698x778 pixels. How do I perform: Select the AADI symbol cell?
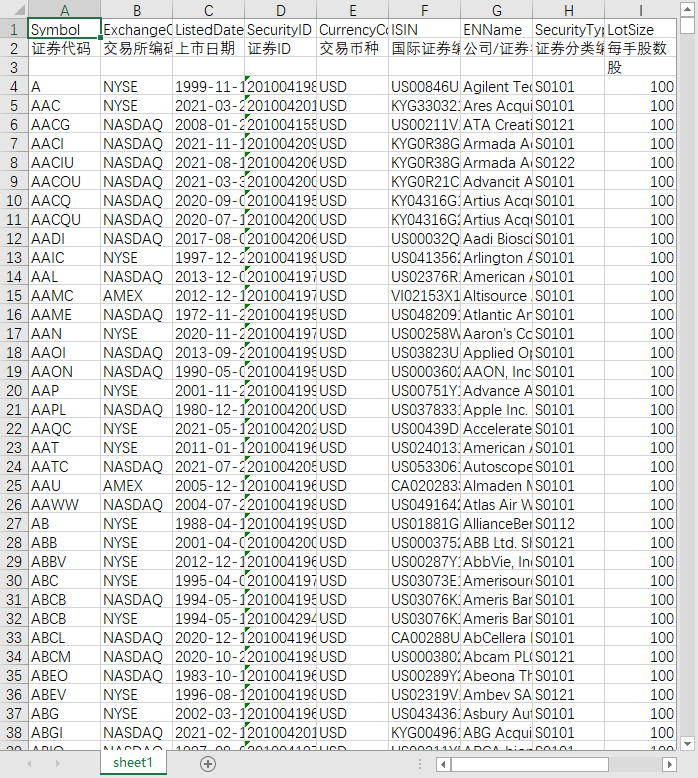coord(64,239)
